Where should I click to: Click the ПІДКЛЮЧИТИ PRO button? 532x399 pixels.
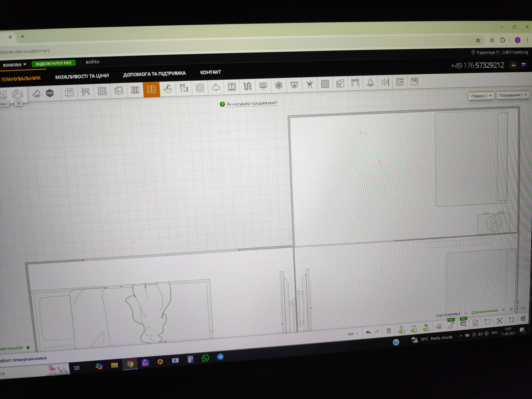(x=54, y=63)
